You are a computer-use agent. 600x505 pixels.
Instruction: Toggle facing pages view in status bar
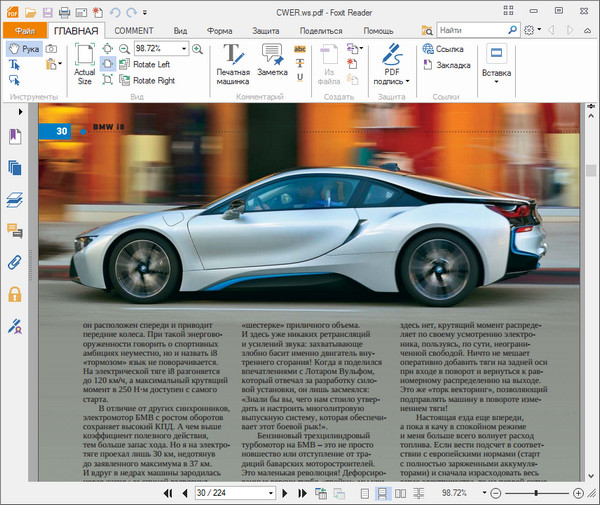click(400, 494)
